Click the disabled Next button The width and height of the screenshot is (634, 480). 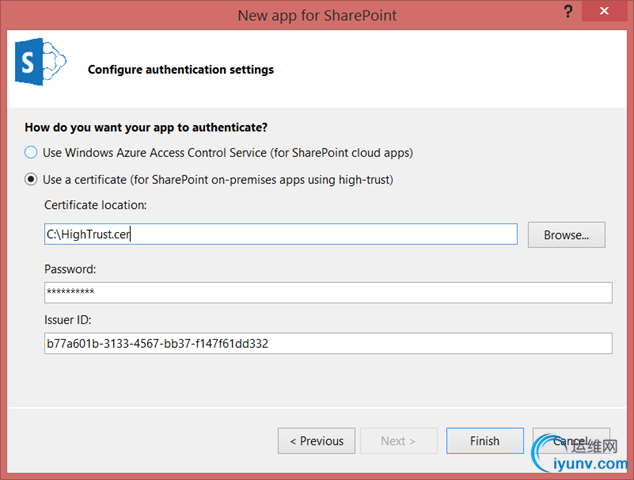[399, 441]
